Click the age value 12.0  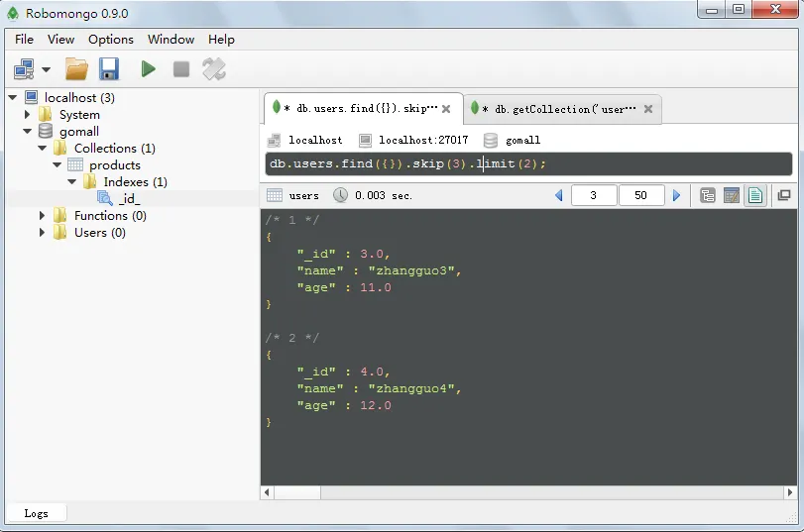point(376,405)
